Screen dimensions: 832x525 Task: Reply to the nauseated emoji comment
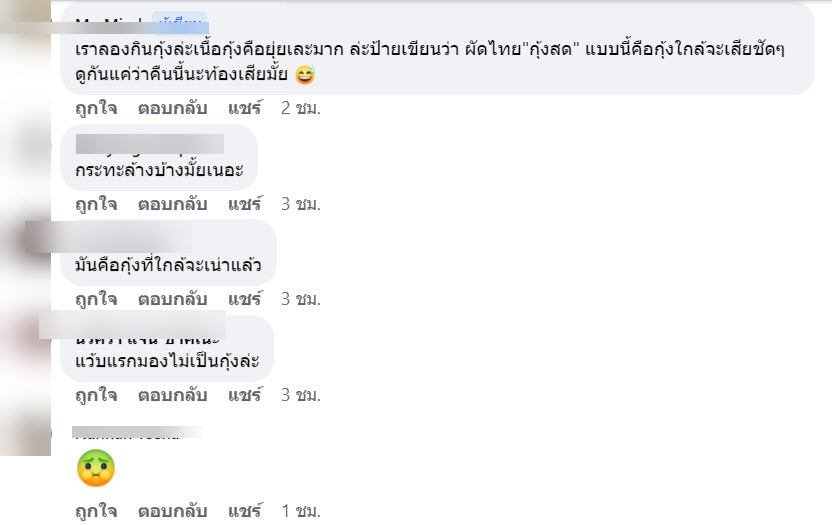click(172, 511)
